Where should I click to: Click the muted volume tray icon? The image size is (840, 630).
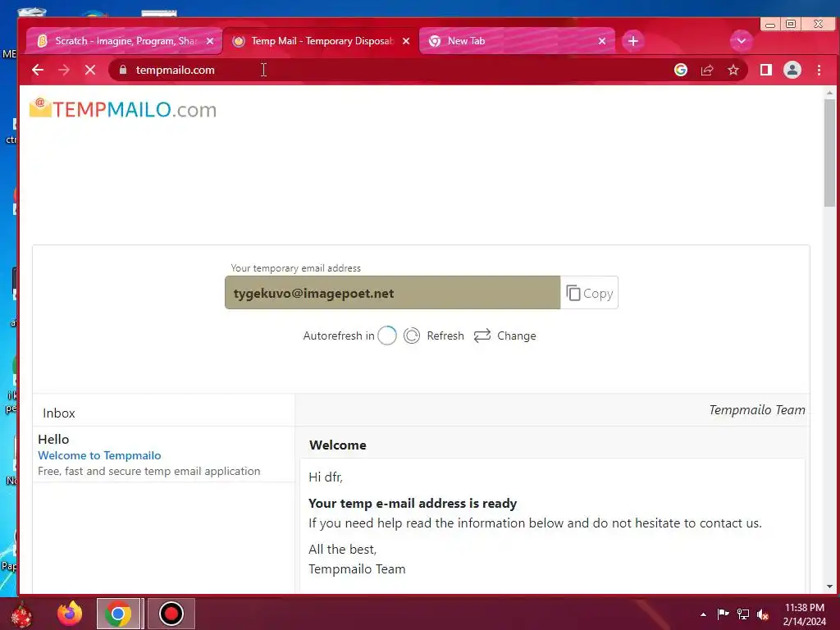pos(763,614)
